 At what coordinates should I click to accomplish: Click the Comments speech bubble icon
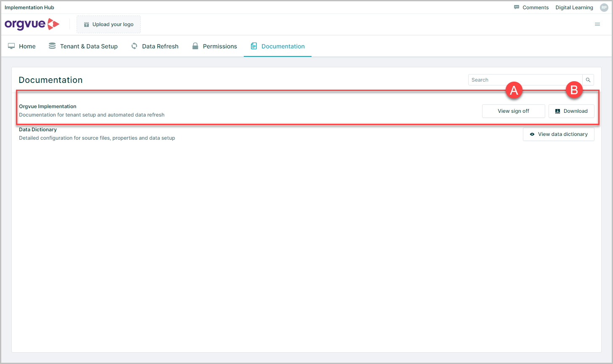(x=517, y=8)
